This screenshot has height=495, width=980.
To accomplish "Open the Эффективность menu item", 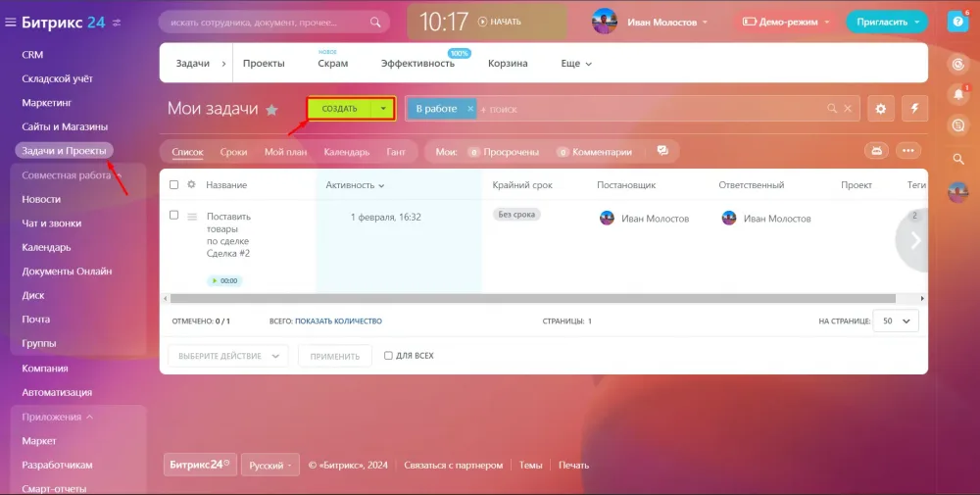I will pos(418,63).
